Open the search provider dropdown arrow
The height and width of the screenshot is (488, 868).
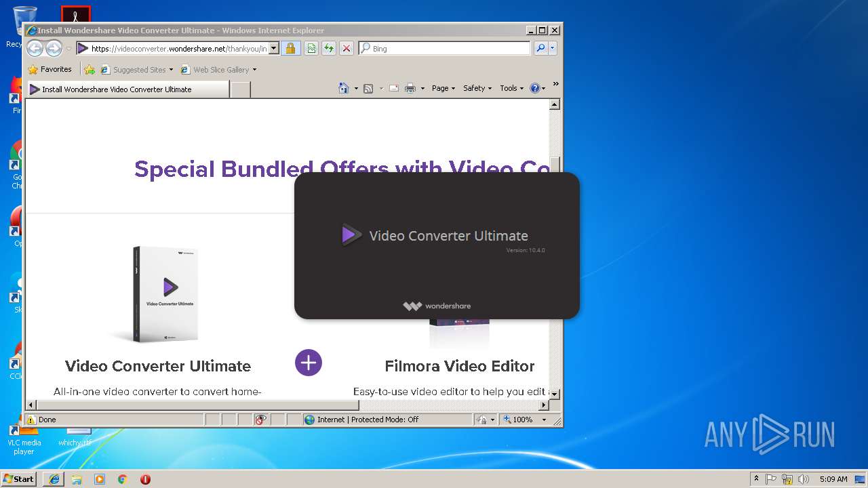click(553, 48)
